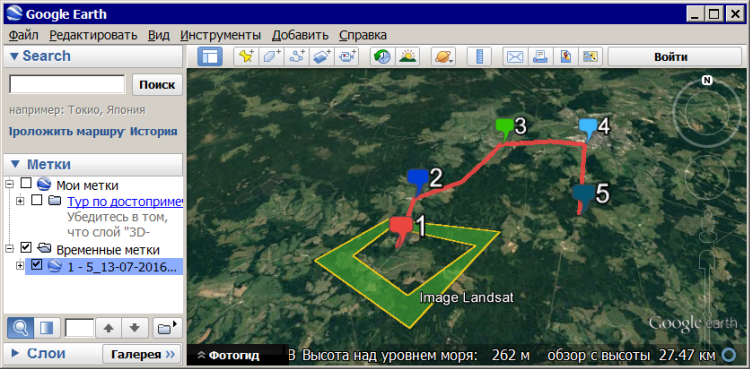Screen dimensions: 750x369
Task: Collapse the Метки panel triangle
Action: pos(15,165)
